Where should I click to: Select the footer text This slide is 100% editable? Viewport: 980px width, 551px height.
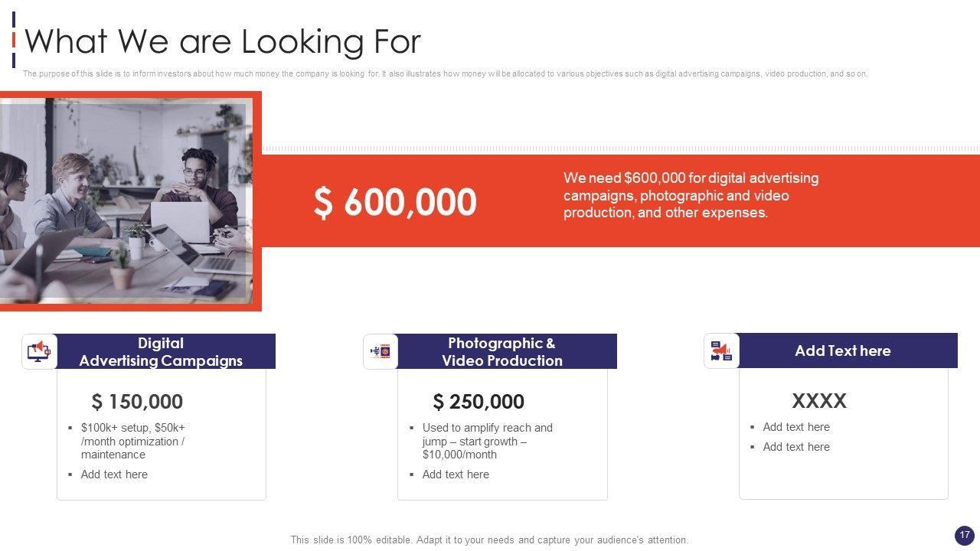point(489,540)
